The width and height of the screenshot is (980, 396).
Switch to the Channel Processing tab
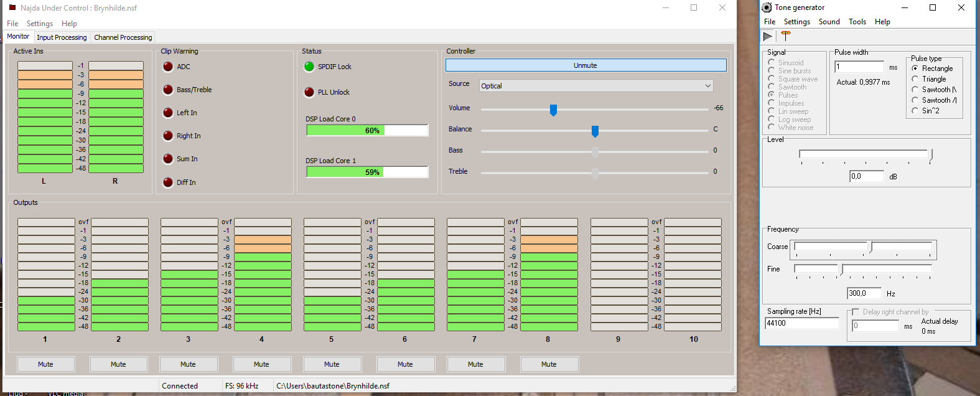coord(123,37)
